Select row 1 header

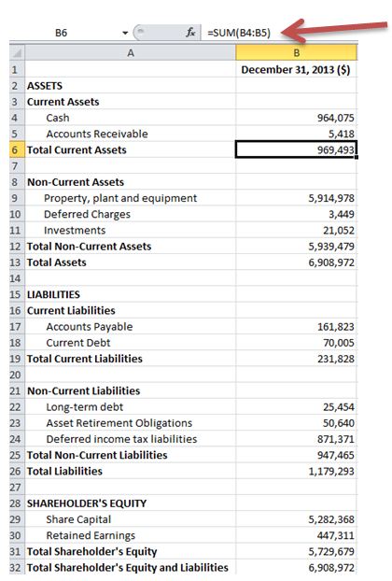point(17,69)
